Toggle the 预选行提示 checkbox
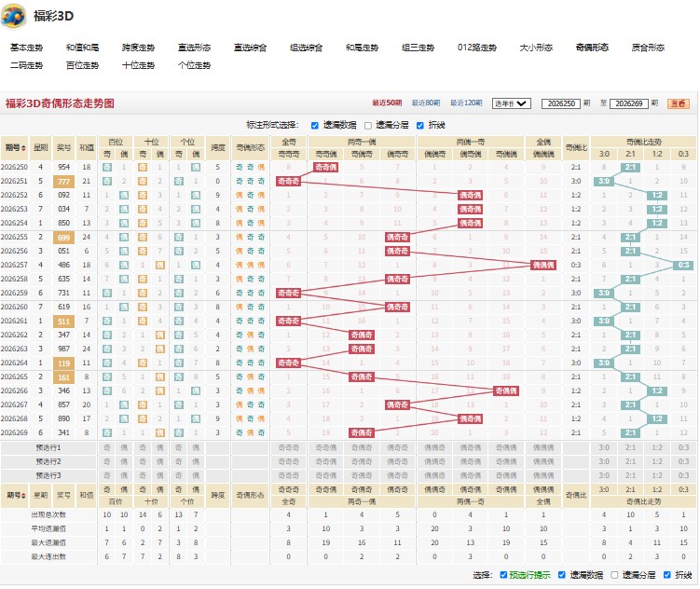The image size is (700, 589). [x=503, y=575]
